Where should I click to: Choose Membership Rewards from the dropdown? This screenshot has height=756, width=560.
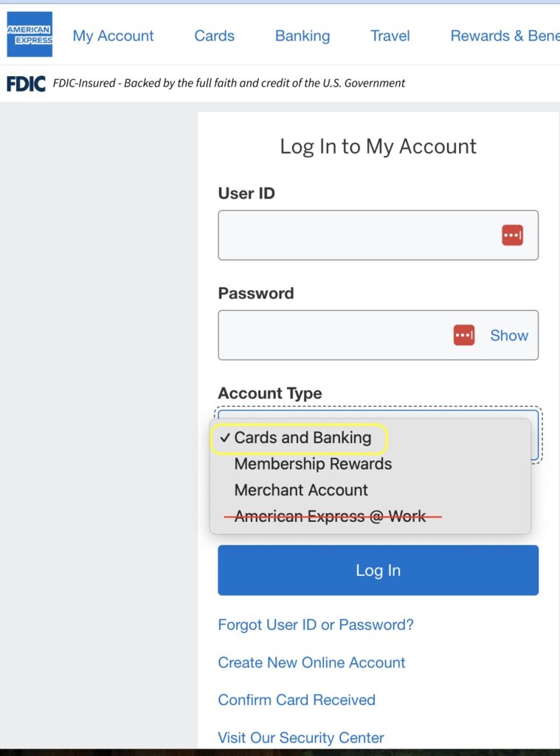click(x=313, y=464)
